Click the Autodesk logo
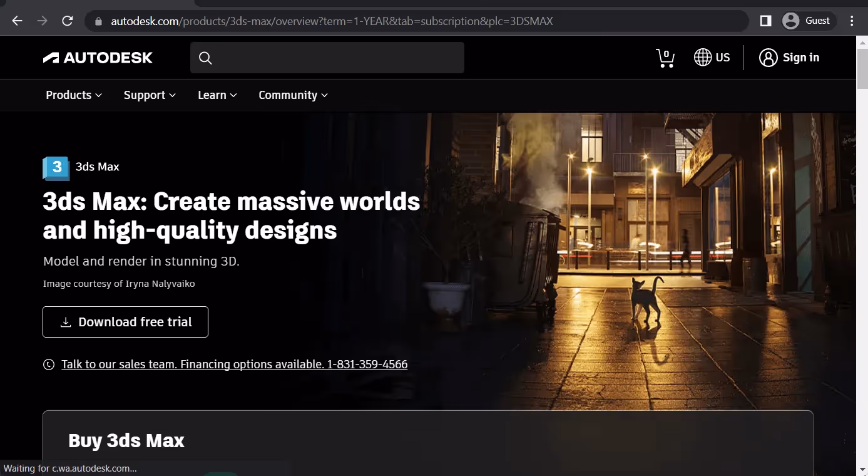 98,57
